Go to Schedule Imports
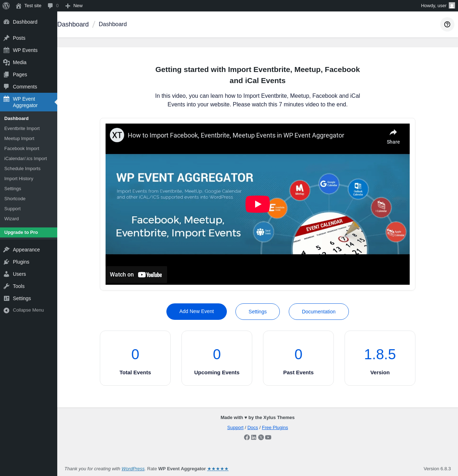This screenshot has height=476, width=458. pyautogui.click(x=29, y=169)
